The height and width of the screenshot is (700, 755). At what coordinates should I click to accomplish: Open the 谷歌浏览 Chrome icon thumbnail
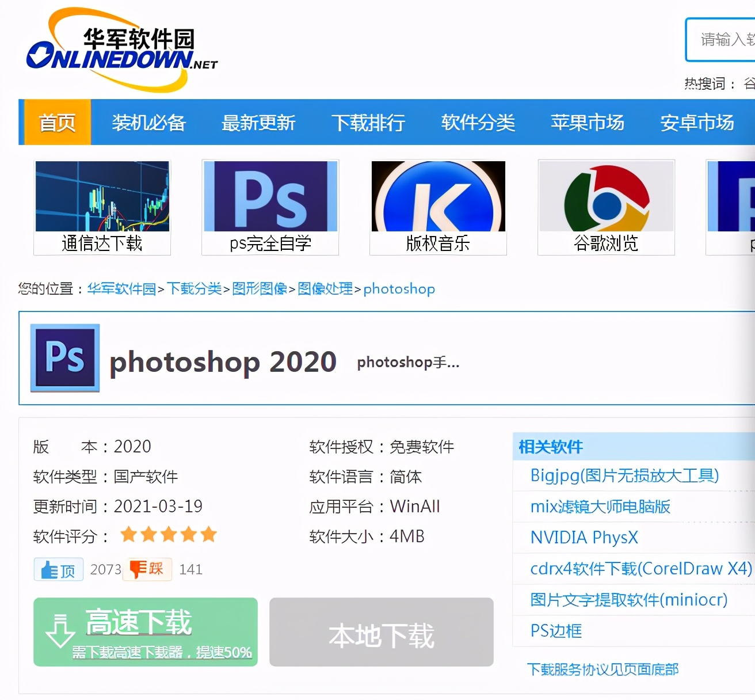[x=605, y=196]
